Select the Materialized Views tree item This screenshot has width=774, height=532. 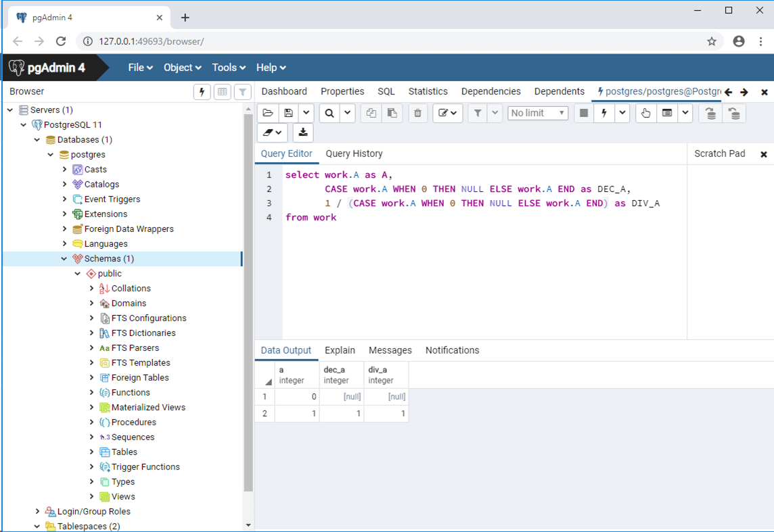(x=148, y=407)
